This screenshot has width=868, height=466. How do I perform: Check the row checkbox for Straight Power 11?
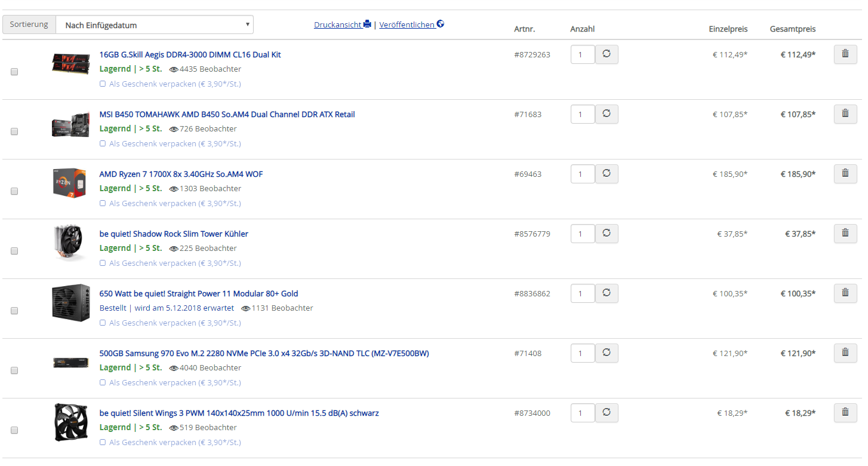pos(14,311)
